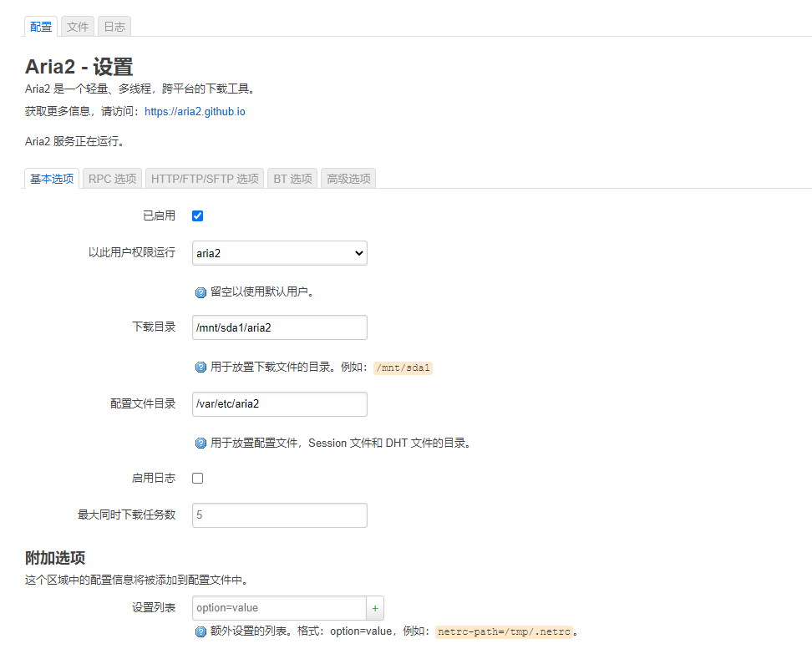Click the netrc-path=/tmp/.netrc example text
Image resolution: width=812 pixels, height=654 pixels.
tap(504, 631)
